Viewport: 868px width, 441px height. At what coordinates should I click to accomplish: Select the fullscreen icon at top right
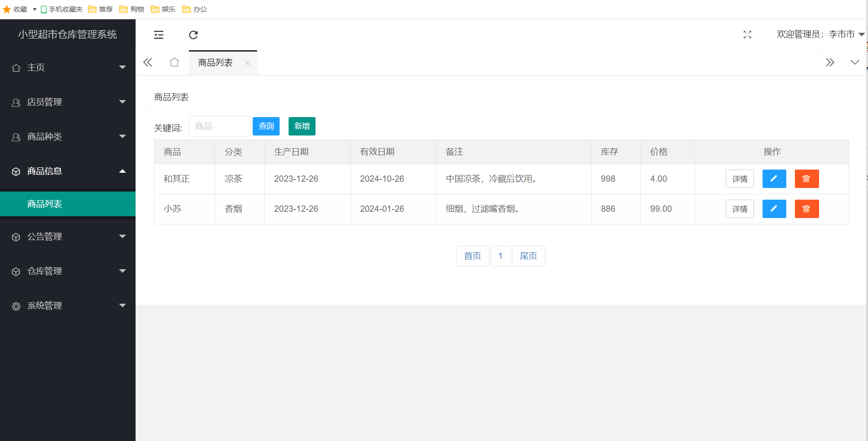[747, 35]
